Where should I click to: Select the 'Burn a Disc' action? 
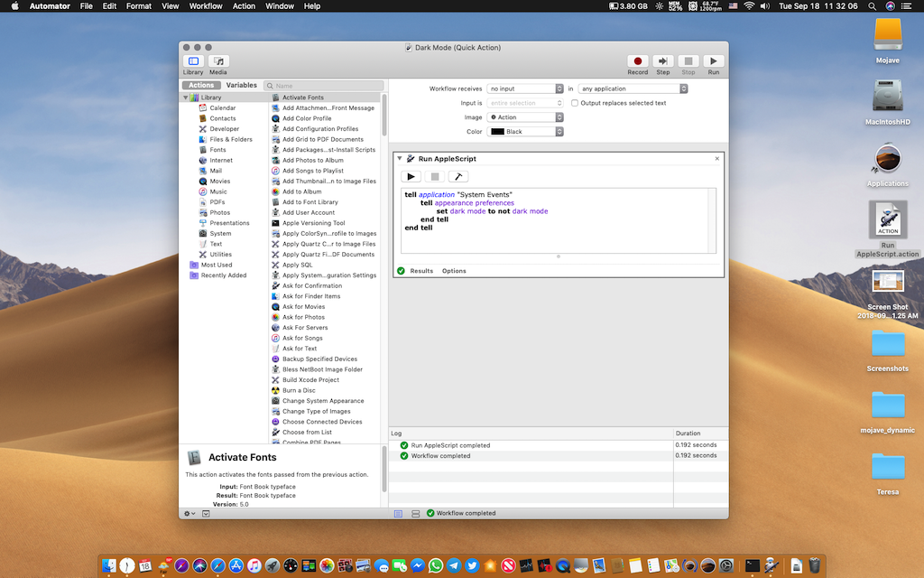coord(298,390)
